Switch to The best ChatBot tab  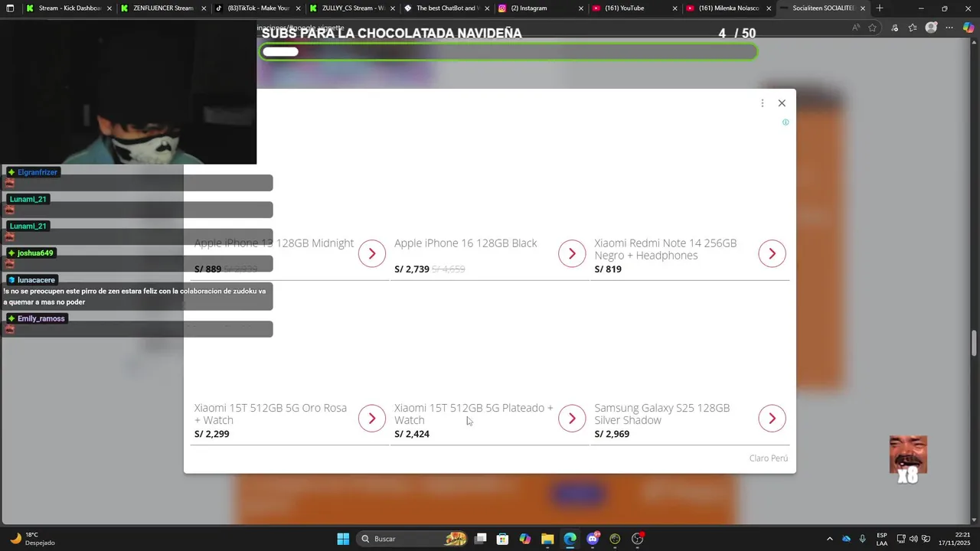446,8
